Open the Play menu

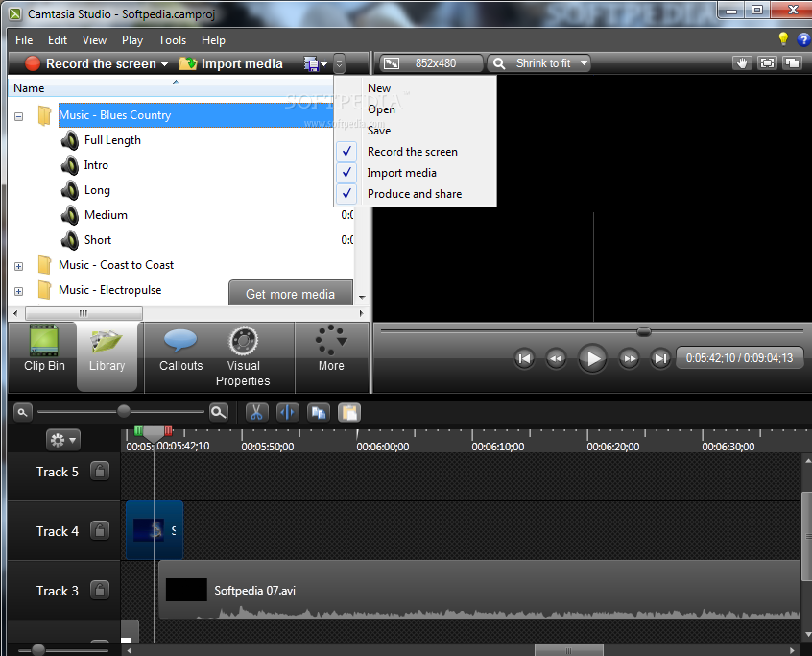click(x=132, y=40)
